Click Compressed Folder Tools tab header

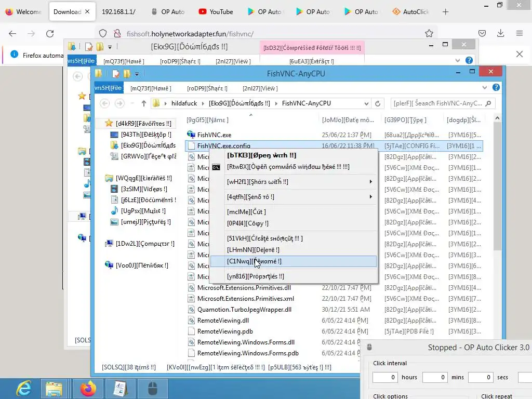(x=312, y=48)
